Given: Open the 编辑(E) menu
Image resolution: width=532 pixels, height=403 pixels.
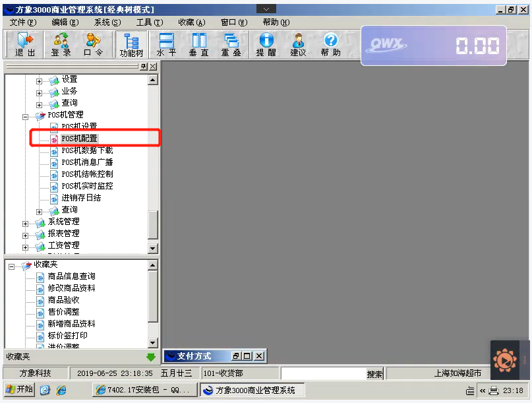Looking at the screenshot, I should click(65, 22).
